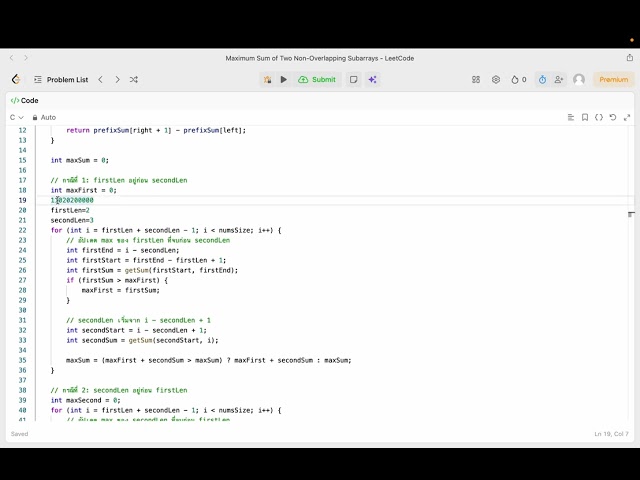Start the stopwatch timer icon
The width and height of the screenshot is (640, 480).
542,80
